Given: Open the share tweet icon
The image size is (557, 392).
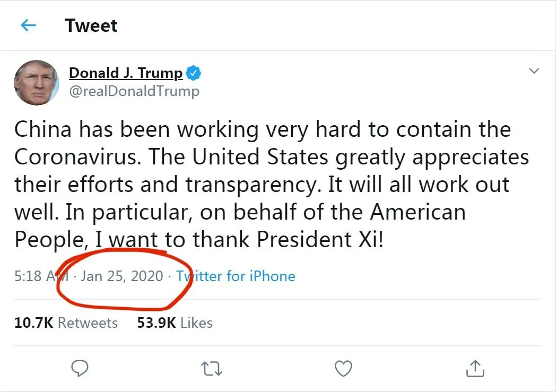Looking at the screenshot, I should (x=475, y=368).
